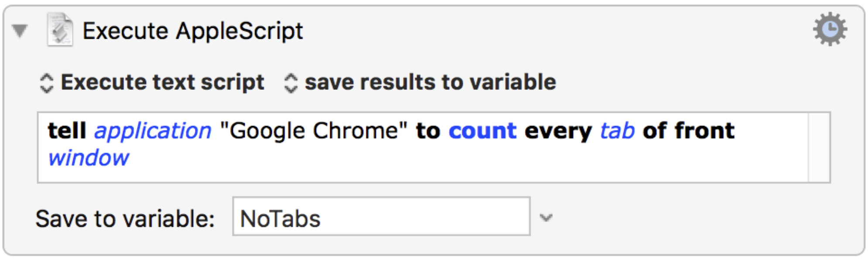Click the gear icon with the clock
Viewport: 868px width, 259px height.
pos(830,29)
